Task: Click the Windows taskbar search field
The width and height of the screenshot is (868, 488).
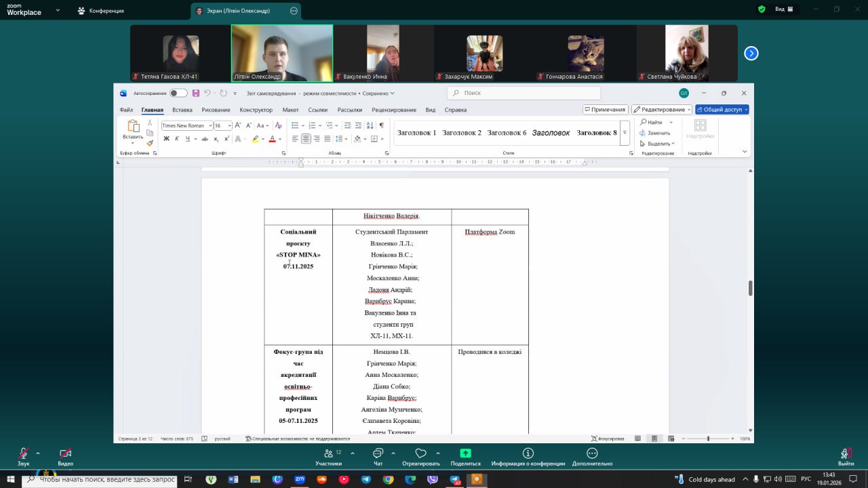Action: pyautogui.click(x=102, y=479)
